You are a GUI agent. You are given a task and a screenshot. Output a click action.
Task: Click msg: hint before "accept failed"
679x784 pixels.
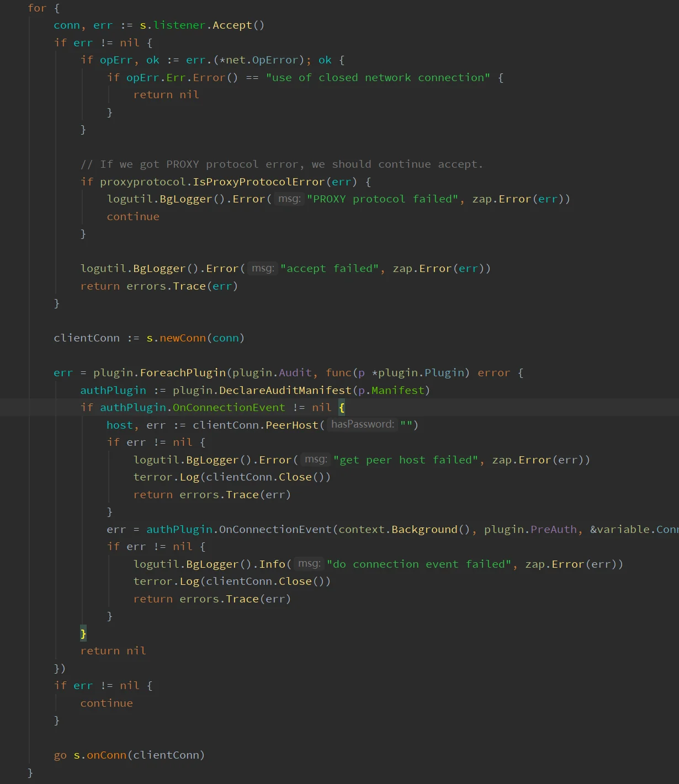point(263,268)
